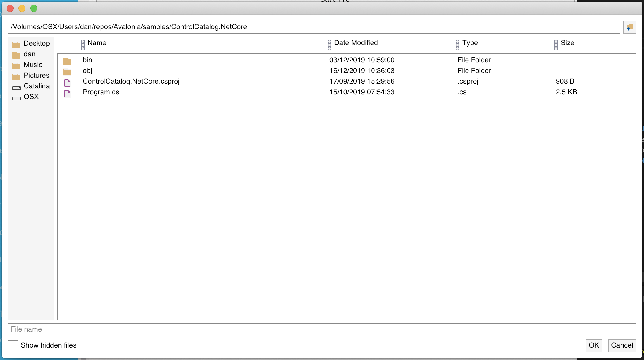Click the ControlCatalog.NetCore.csproj file icon

(67, 83)
